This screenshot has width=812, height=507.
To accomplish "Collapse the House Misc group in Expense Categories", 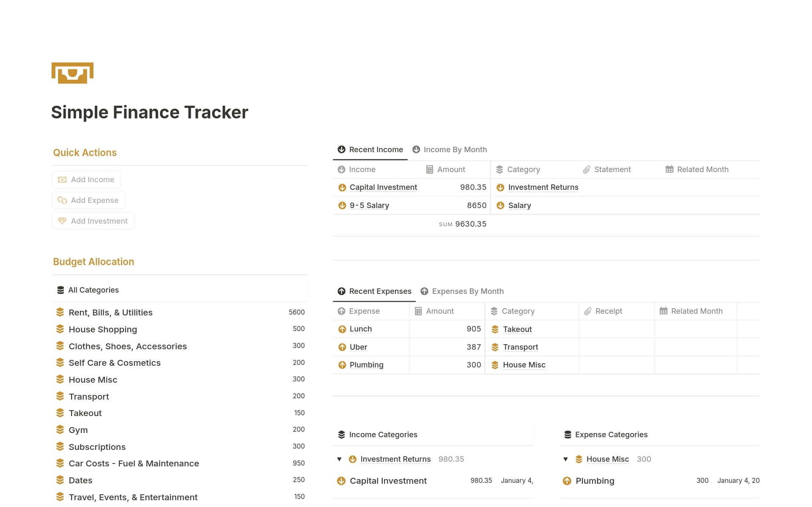I will click(565, 459).
